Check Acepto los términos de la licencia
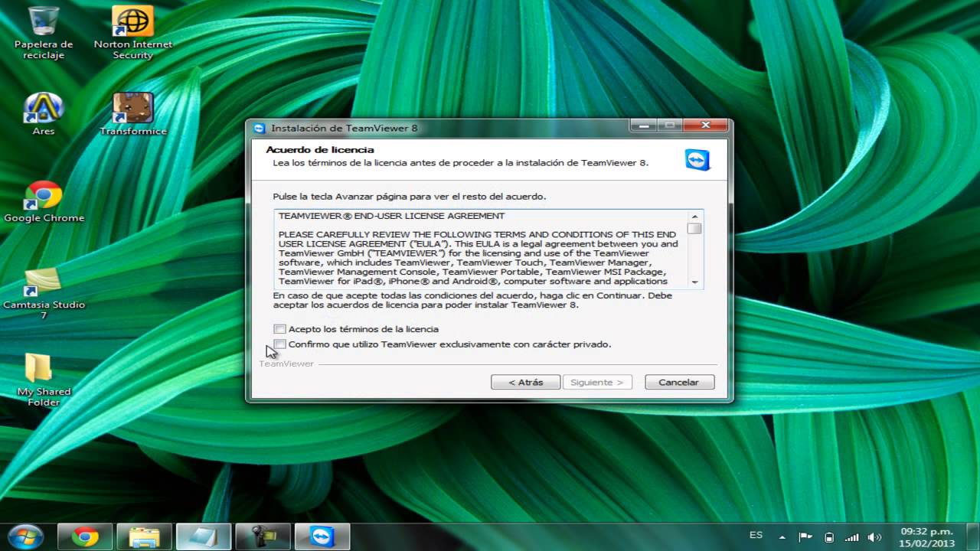Image resolution: width=980 pixels, height=551 pixels. coord(279,329)
